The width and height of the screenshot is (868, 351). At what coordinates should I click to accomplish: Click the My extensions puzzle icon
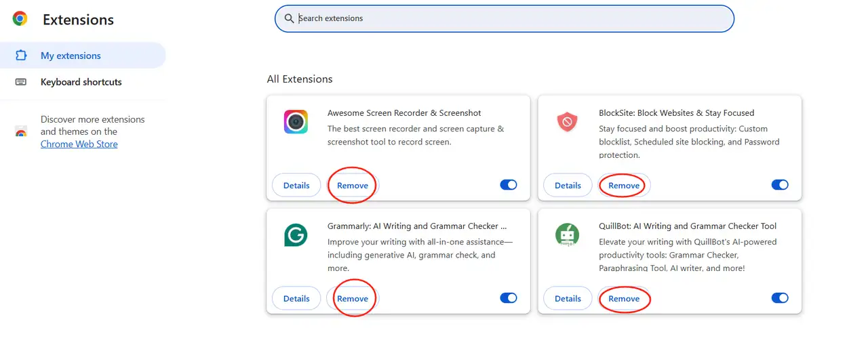click(x=21, y=56)
